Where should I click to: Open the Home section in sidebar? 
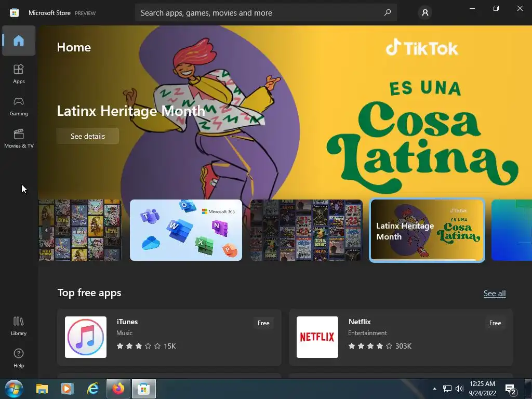click(19, 41)
